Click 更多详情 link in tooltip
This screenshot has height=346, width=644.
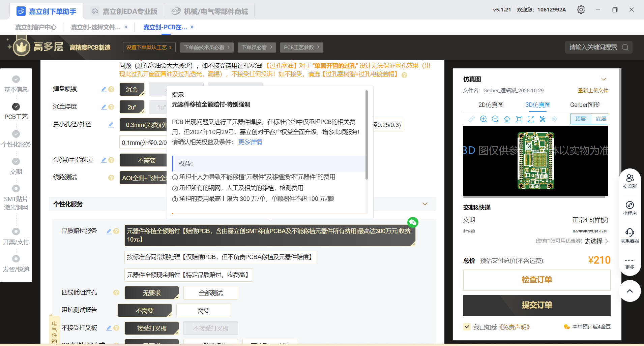point(250,142)
